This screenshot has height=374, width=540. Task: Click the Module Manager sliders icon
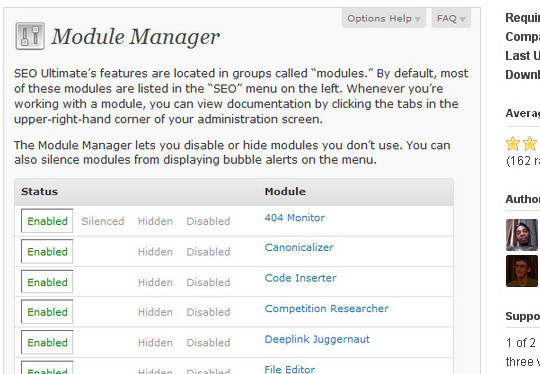30,36
